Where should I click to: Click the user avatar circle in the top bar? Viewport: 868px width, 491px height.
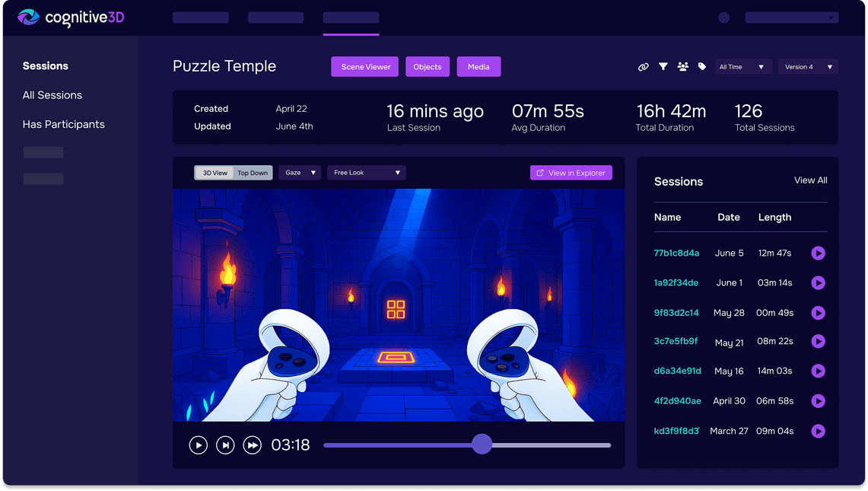point(722,17)
